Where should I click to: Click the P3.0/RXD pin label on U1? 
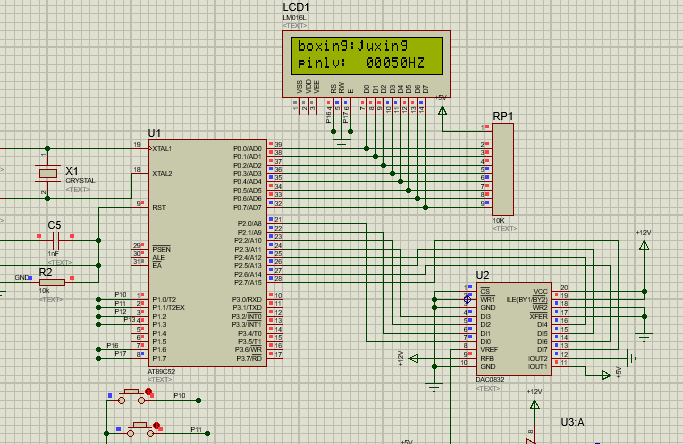point(247,299)
